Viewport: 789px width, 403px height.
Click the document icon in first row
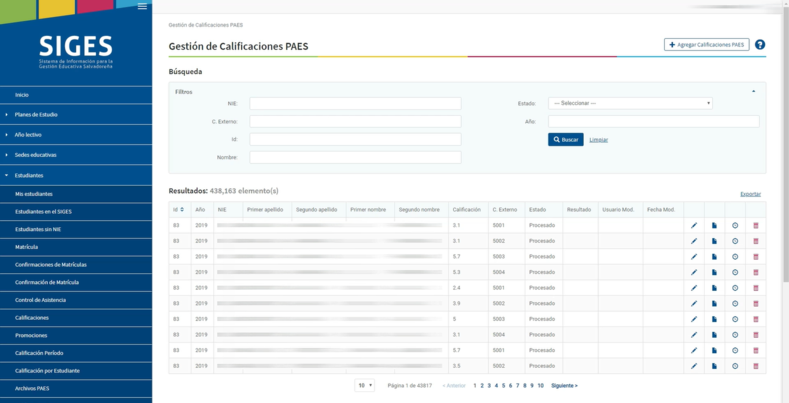pos(714,226)
